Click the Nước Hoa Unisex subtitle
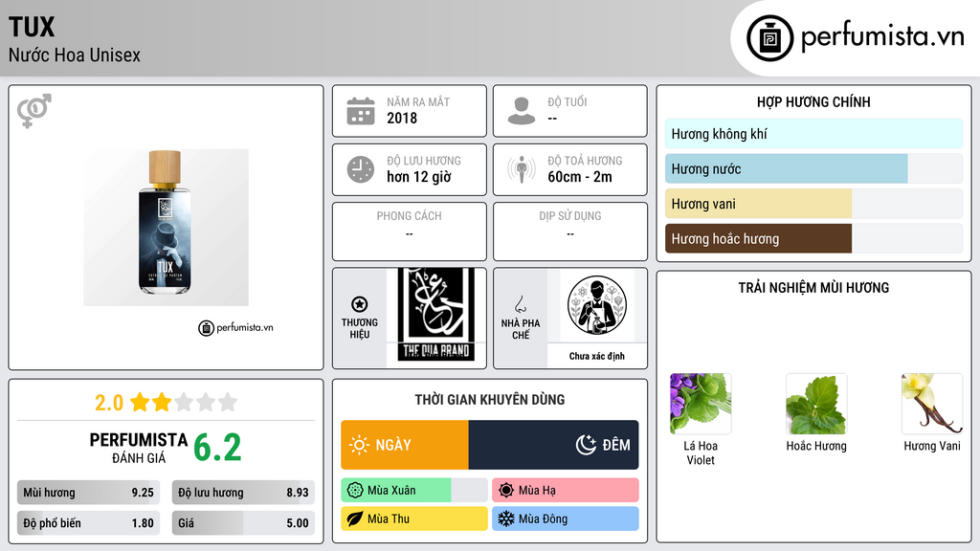The width and height of the screenshot is (980, 551). pyautogui.click(x=75, y=55)
